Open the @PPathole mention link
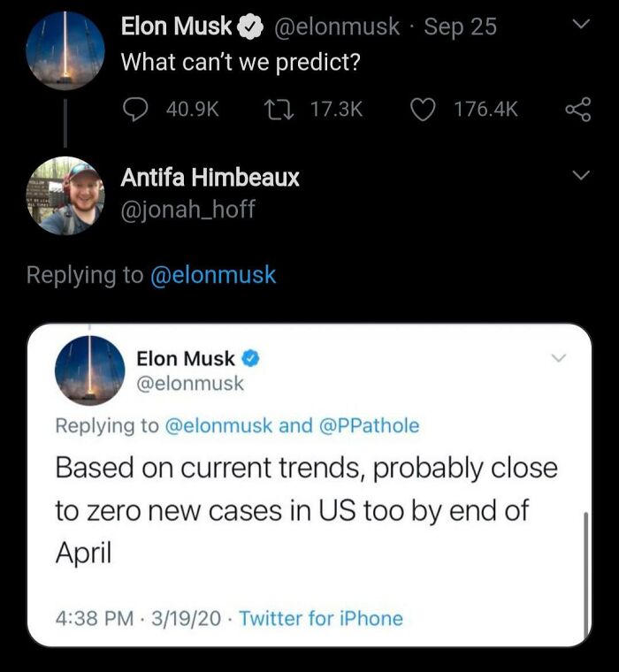Image resolution: width=619 pixels, height=672 pixels. pyautogui.click(x=369, y=425)
